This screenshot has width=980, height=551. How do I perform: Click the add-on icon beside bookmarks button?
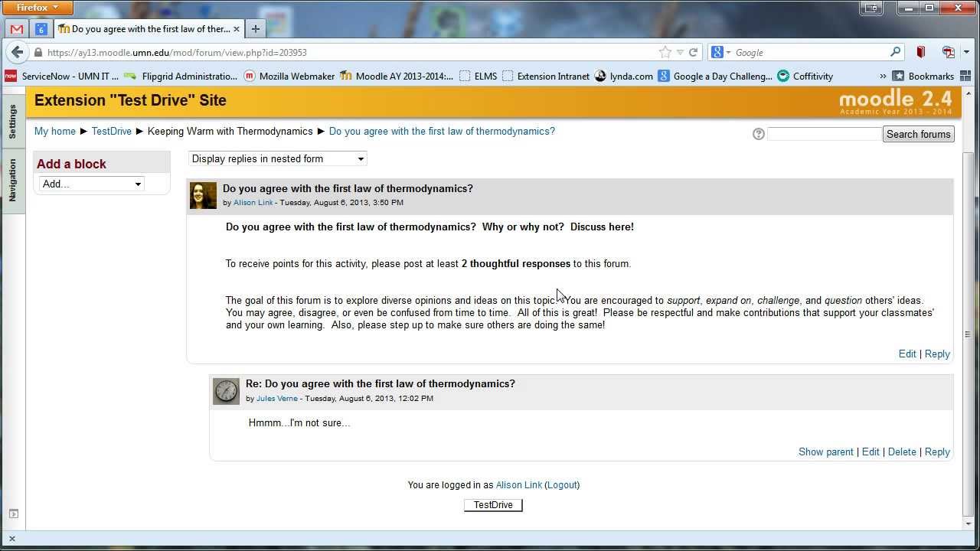point(949,52)
